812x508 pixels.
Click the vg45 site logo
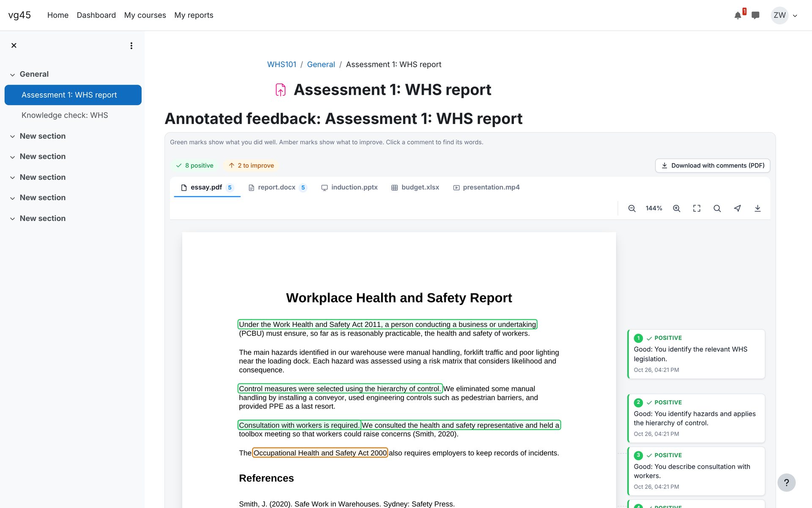pyautogui.click(x=19, y=15)
